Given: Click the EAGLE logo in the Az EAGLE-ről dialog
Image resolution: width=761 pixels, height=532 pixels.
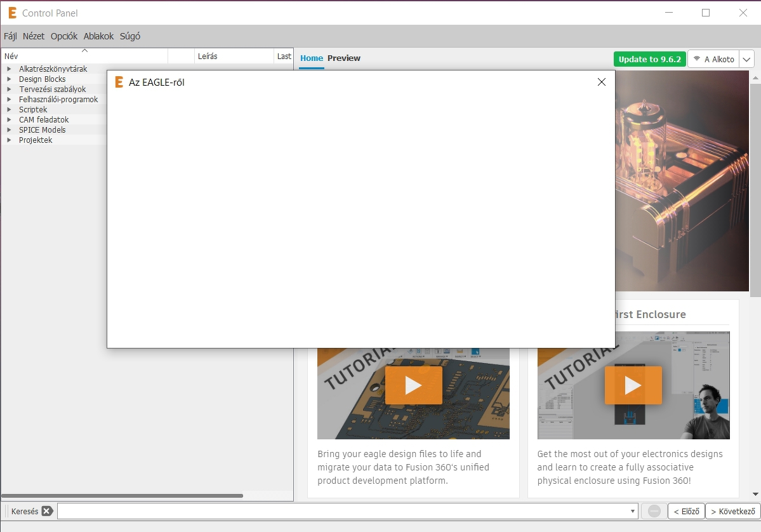Looking at the screenshot, I should point(119,82).
